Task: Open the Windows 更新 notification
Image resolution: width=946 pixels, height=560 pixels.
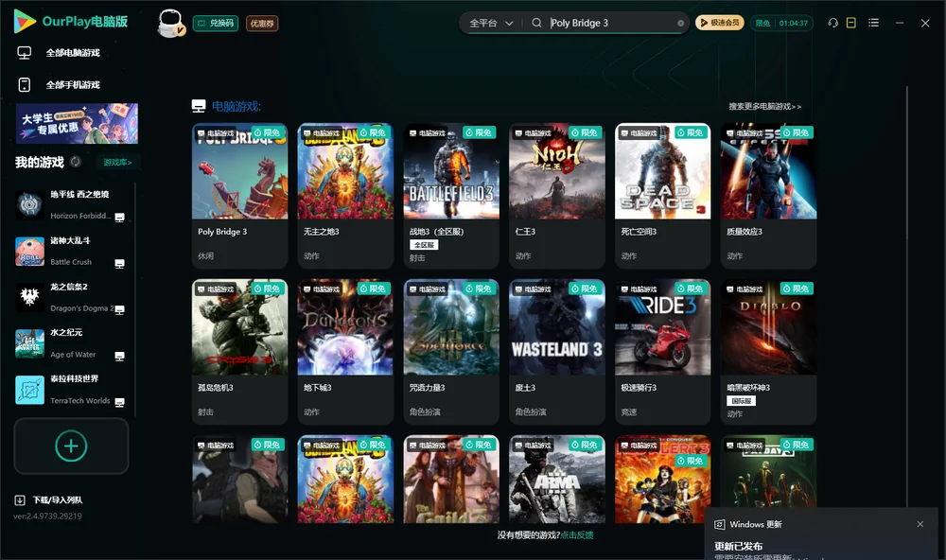Action: point(820,535)
